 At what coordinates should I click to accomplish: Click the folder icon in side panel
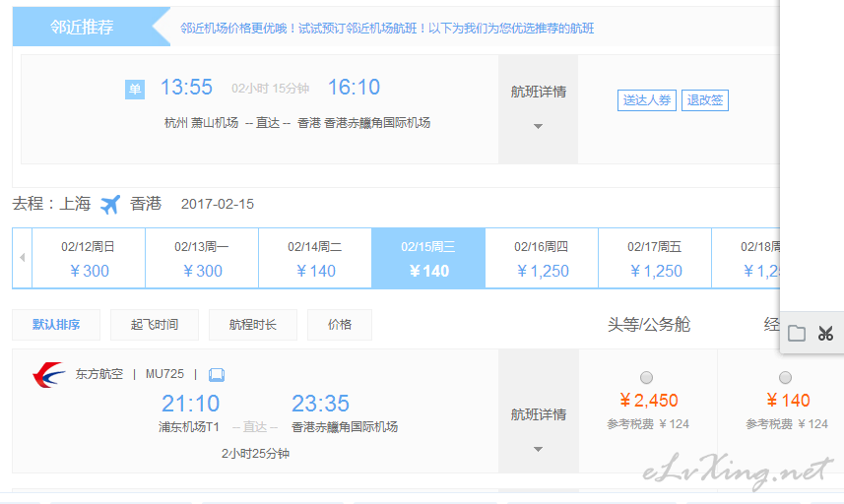[797, 333]
